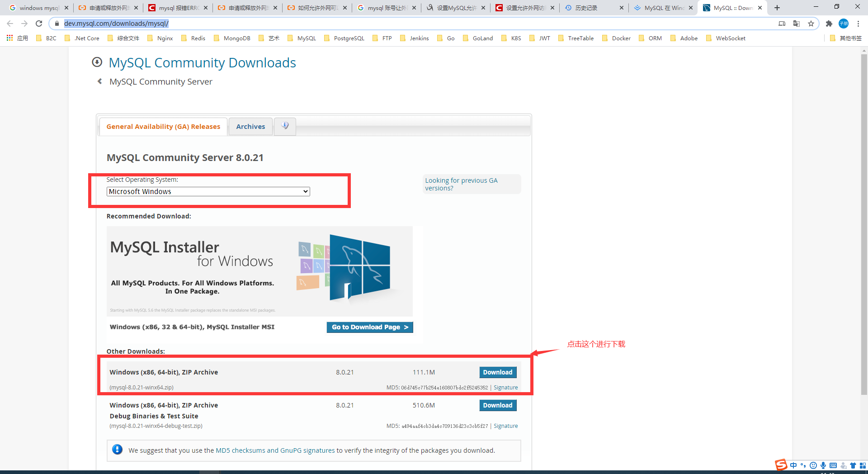The width and height of the screenshot is (868, 474).
Task: Click the translate page icon
Action: tap(797, 24)
